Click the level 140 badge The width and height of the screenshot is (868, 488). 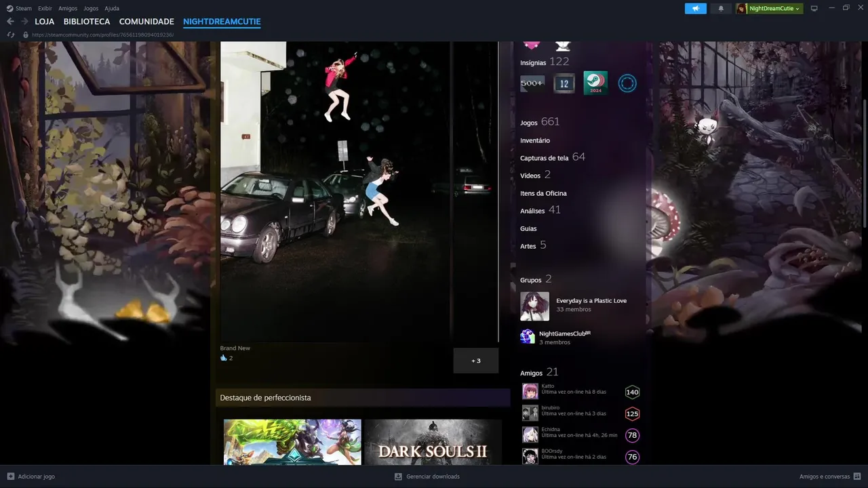pyautogui.click(x=632, y=392)
